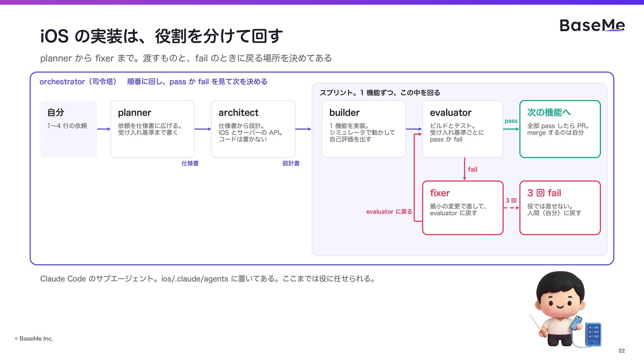Screen dimensions: 644x362
Task: Click the smartphone held by the mascot
Action: pyautogui.click(x=576, y=323)
